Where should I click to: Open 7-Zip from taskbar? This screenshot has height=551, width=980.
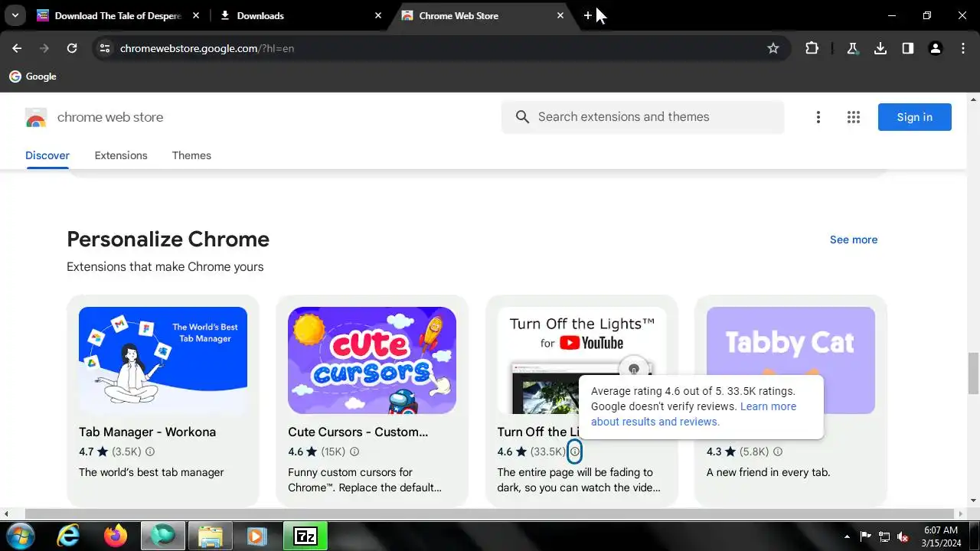coord(305,536)
